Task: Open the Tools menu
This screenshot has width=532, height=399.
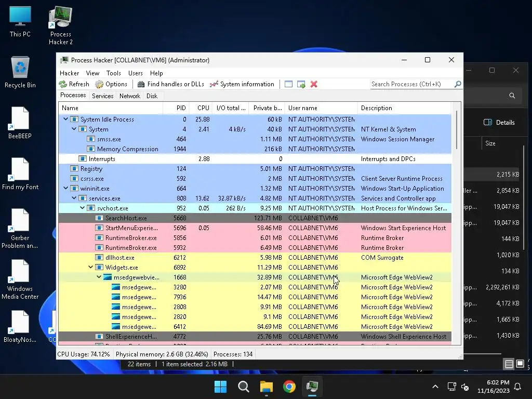Action: [x=114, y=73]
